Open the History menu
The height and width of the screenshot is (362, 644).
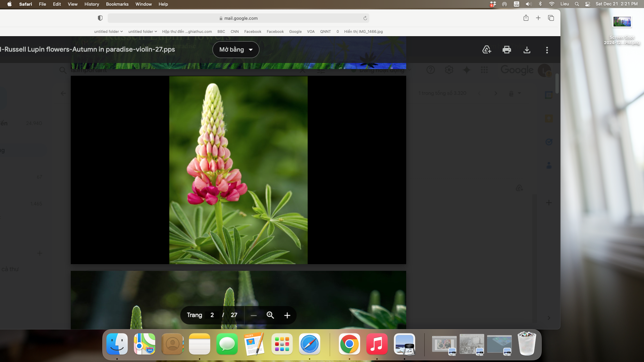click(x=92, y=4)
